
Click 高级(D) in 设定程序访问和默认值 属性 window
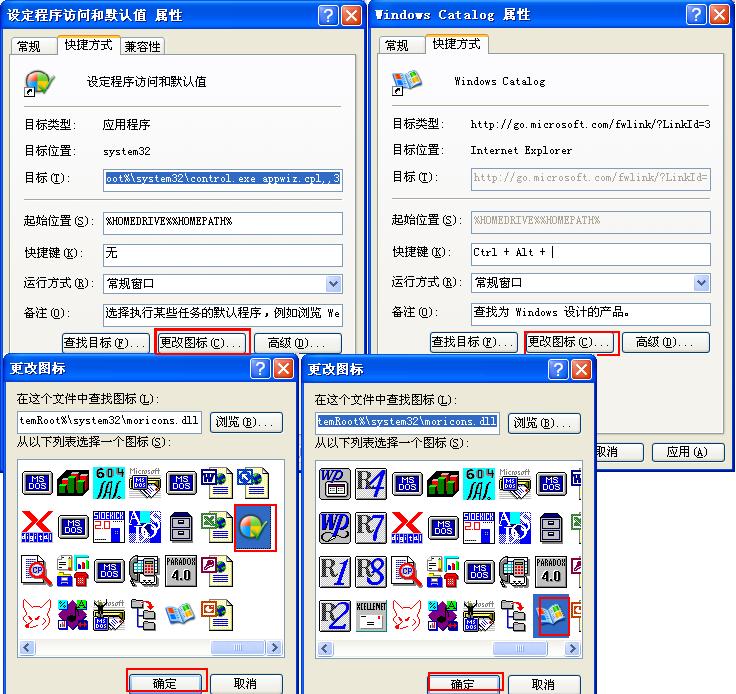(x=298, y=343)
